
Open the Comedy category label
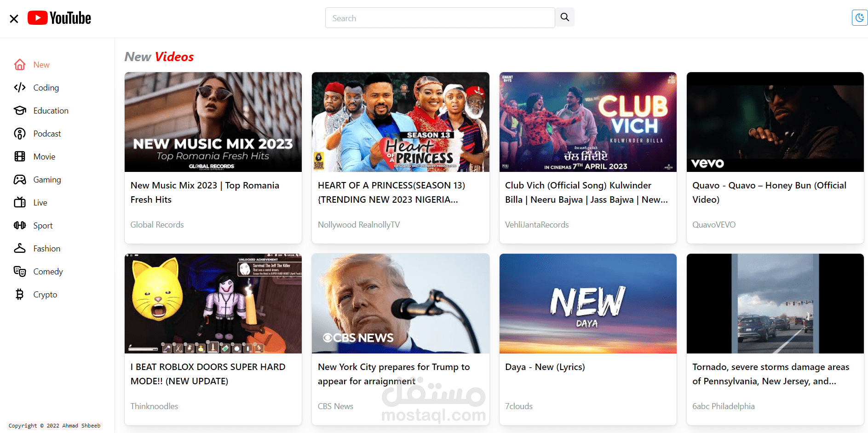point(48,272)
